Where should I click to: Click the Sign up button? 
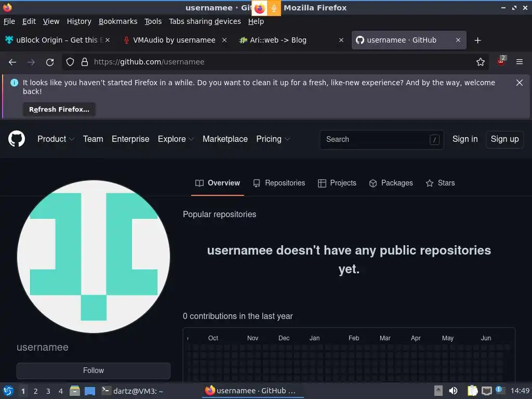tap(504, 139)
